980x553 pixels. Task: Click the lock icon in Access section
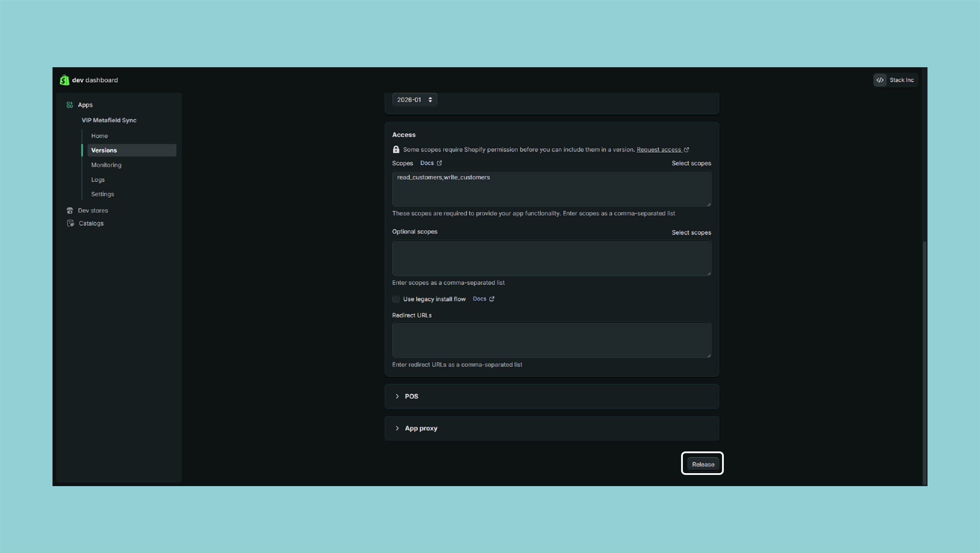click(396, 150)
